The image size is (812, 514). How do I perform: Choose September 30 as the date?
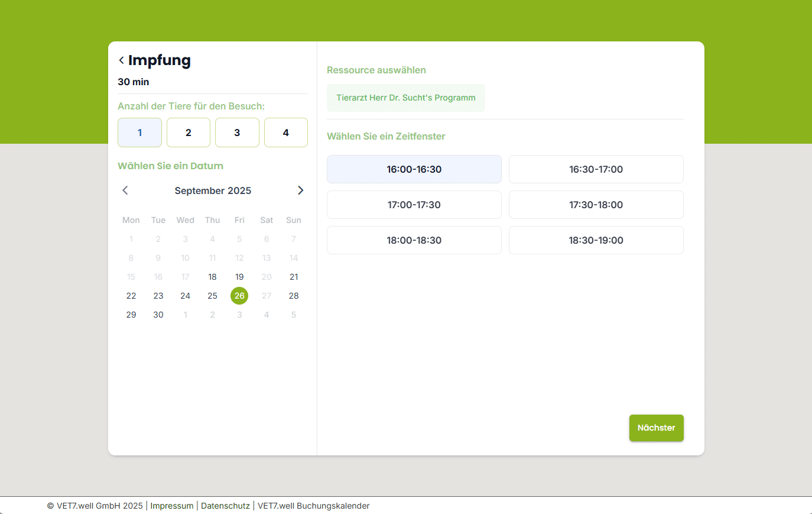[x=158, y=315]
